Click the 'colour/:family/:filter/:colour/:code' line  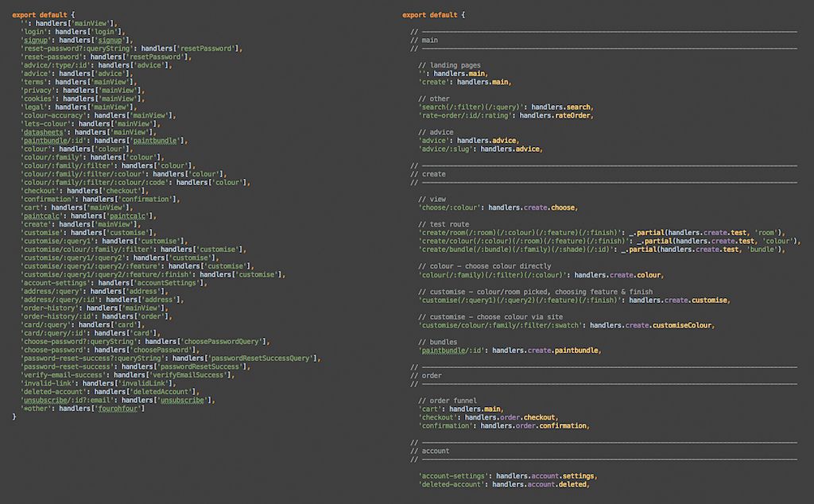pyautogui.click(x=135, y=182)
